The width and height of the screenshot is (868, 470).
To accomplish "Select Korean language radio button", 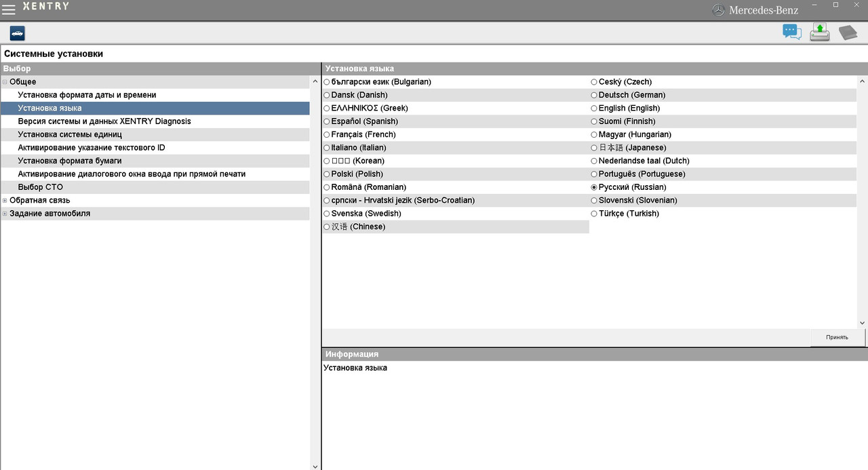I will tap(327, 161).
